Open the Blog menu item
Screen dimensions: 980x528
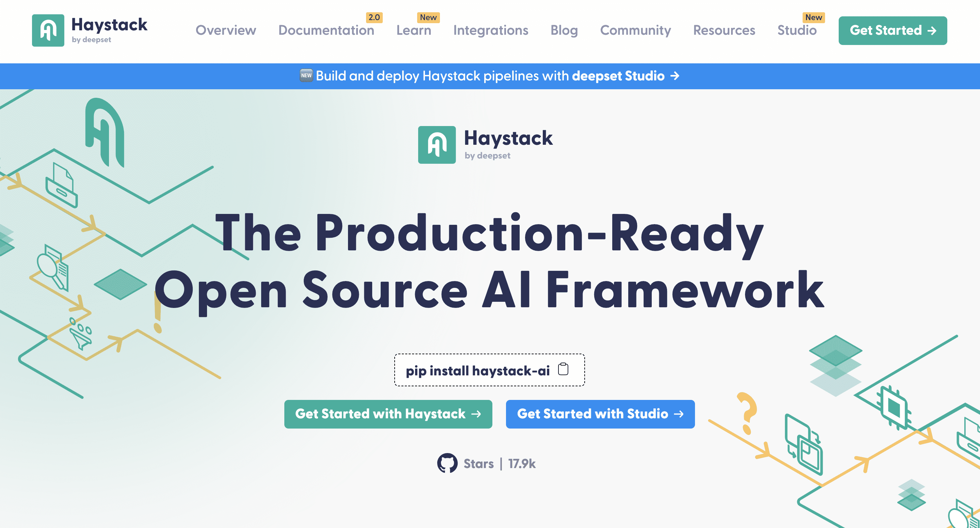click(x=564, y=30)
